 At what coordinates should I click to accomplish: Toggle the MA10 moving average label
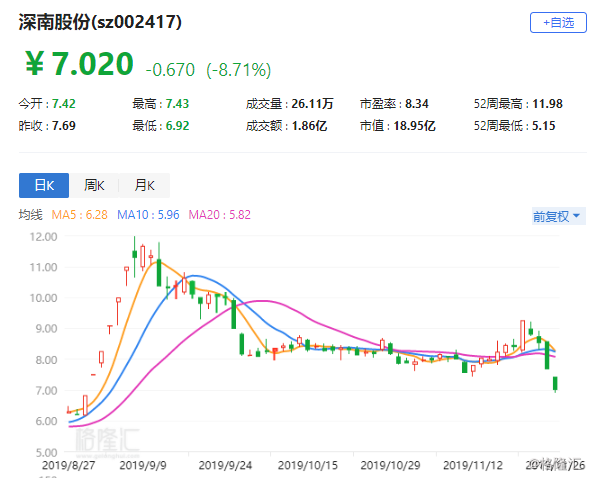click(x=148, y=215)
